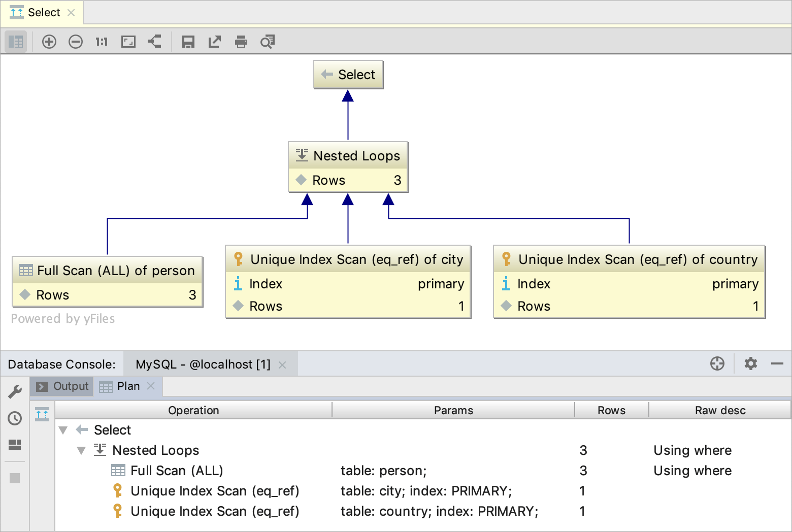This screenshot has width=792, height=532.
Task: Switch to the Plan tab
Action: click(128, 386)
